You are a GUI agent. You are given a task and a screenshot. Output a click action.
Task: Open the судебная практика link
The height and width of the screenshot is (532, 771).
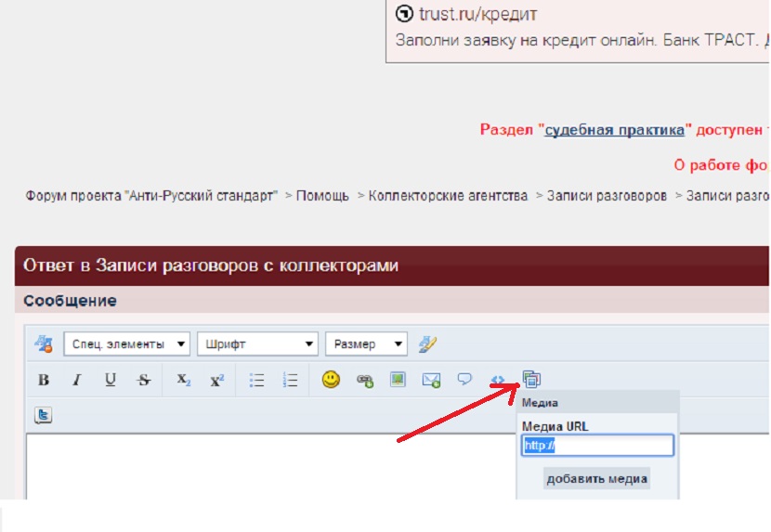tap(614, 130)
